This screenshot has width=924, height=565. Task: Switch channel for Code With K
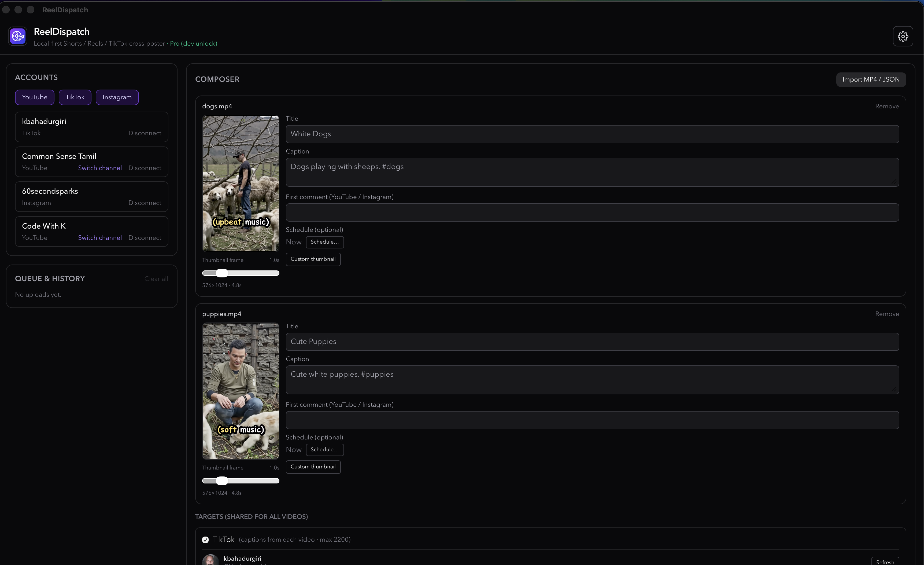point(100,238)
